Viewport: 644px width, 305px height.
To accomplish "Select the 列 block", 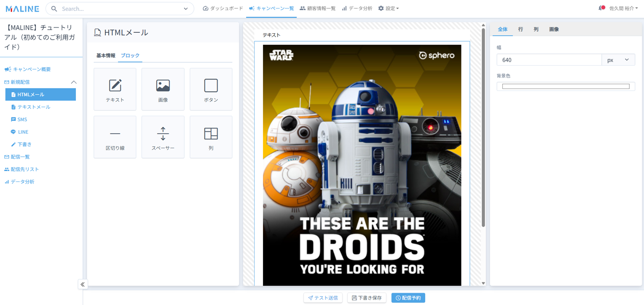I will [x=211, y=137].
